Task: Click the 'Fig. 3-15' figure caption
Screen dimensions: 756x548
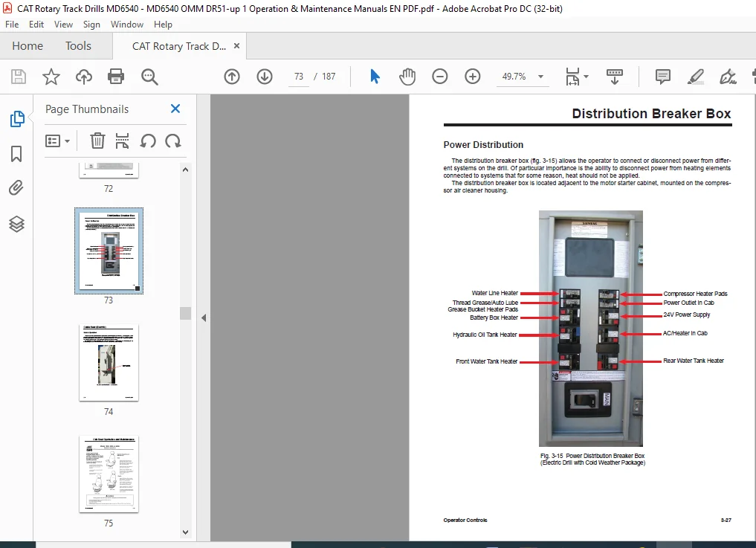Action: (x=592, y=459)
